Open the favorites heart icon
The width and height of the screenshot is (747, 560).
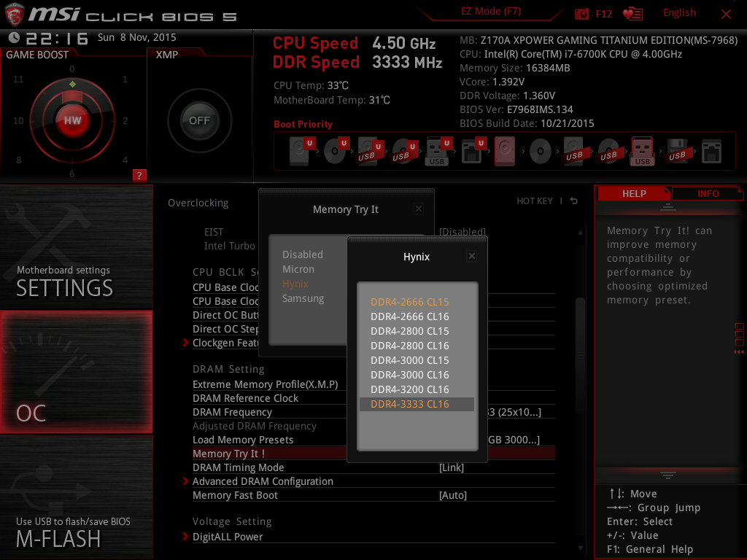pyautogui.click(x=632, y=14)
